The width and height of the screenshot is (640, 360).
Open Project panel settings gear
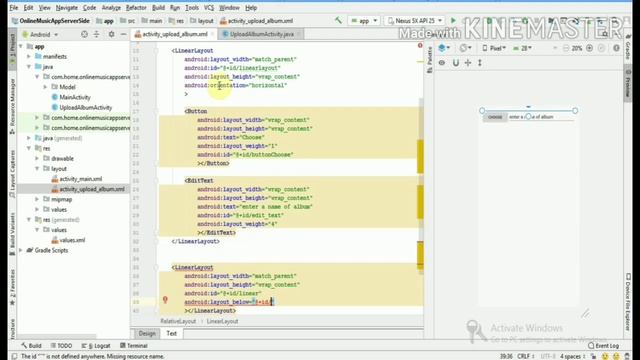pos(111,34)
